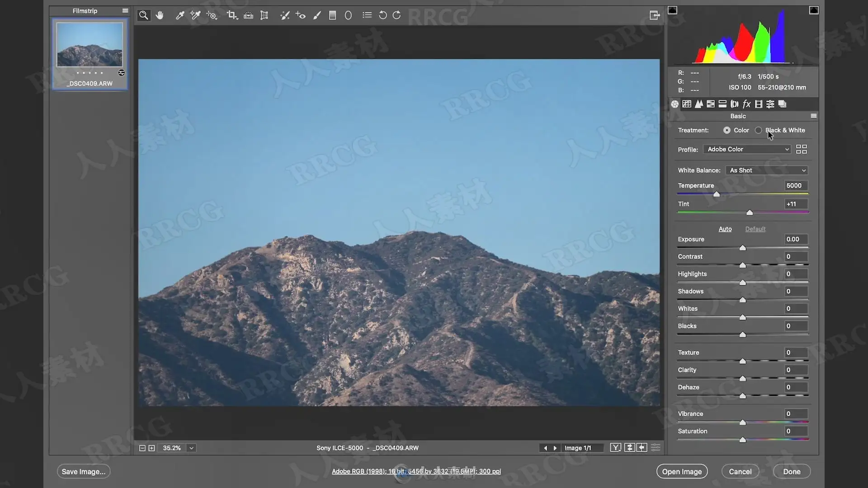Open the White Balance As Shot dropdown
This screenshot has height=488, width=868.
pos(767,170)
